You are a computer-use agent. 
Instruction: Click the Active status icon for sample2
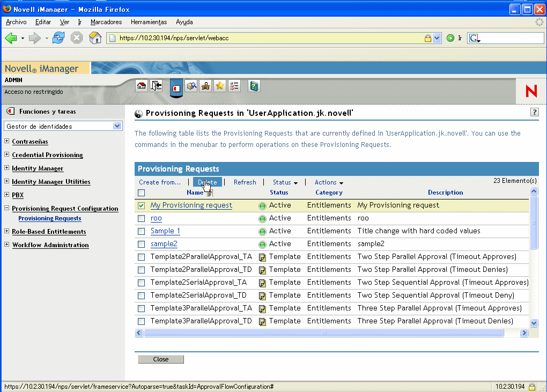click(x=262, y=245)
